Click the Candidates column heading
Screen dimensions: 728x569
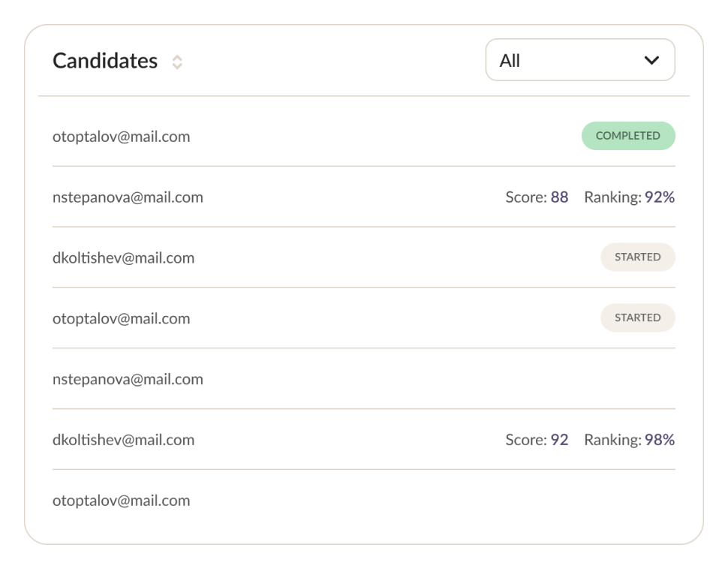click(x=105, y=61)
